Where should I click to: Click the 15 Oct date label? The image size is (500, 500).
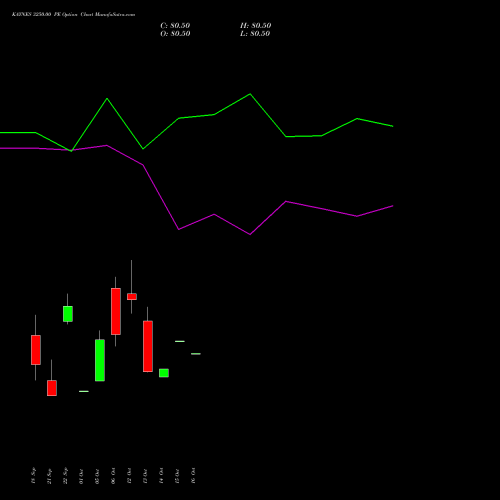[x=177, y=476]
